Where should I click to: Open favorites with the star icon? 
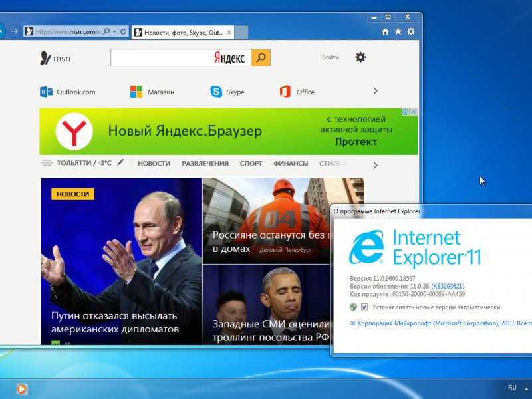(398, 31)
